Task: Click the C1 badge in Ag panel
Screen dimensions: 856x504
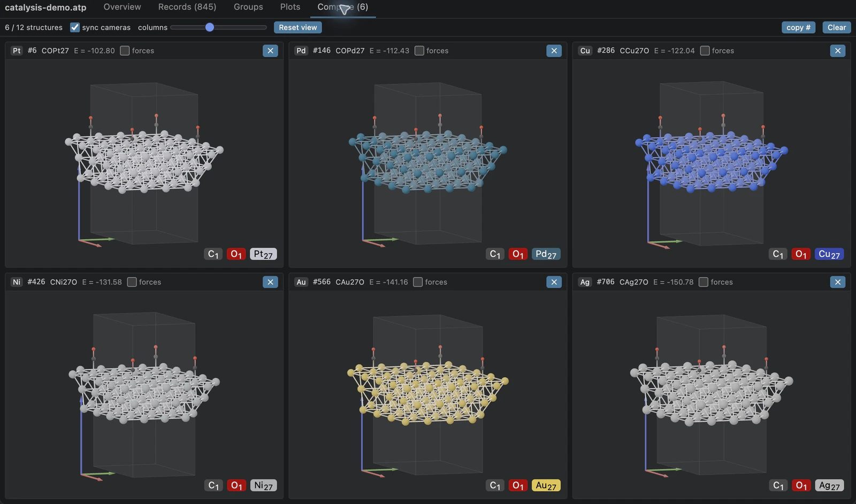Action: click(x=778, y=485)
